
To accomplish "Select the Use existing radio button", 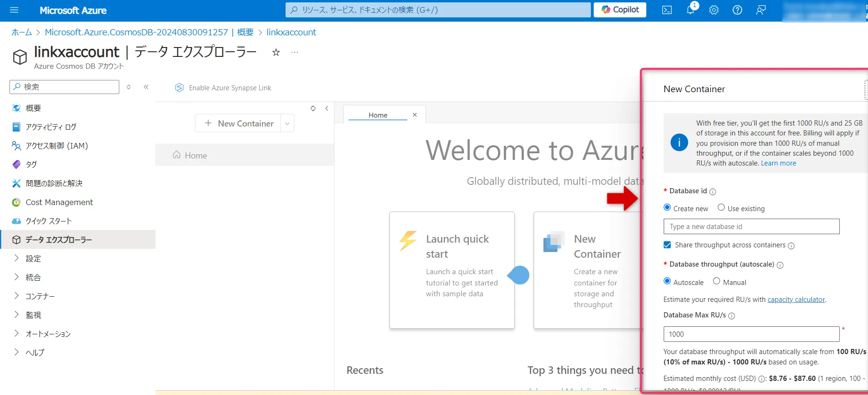I will (x=721, y=207).
